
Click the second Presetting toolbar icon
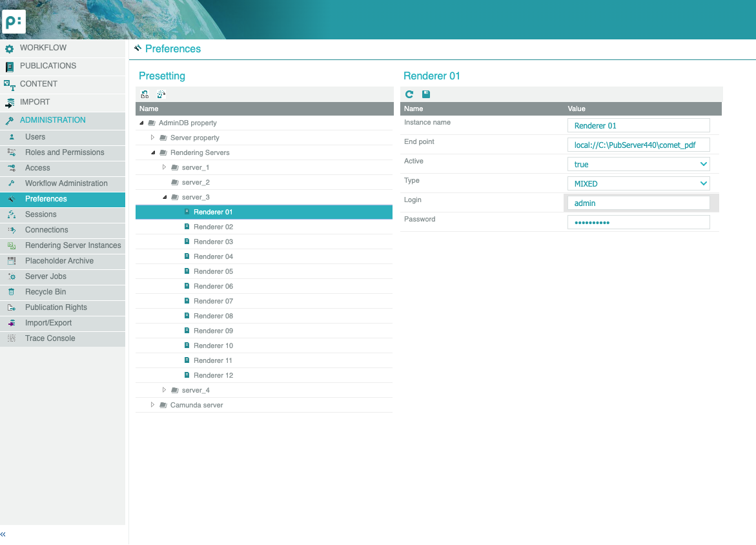[x=161, y=94]
